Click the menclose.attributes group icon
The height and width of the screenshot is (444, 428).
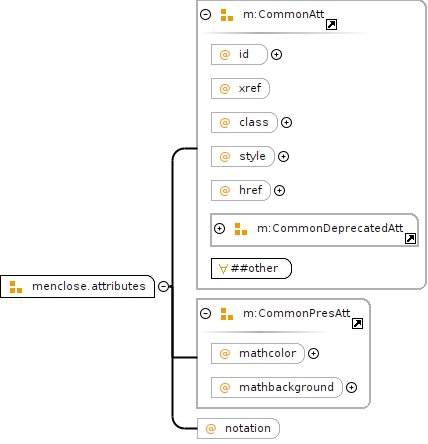point(16,287)
